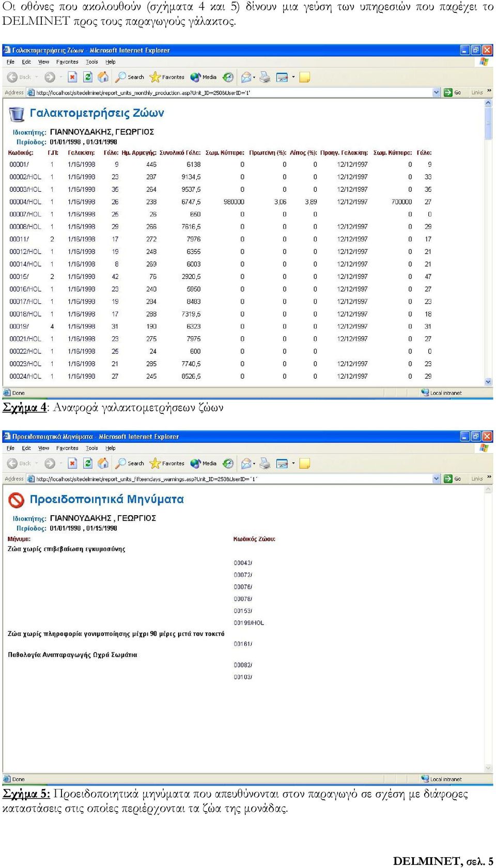
Task: Open Search in the Προειδοποιητικά Μηνύματα window toolbar
Action: click(130, 463)
